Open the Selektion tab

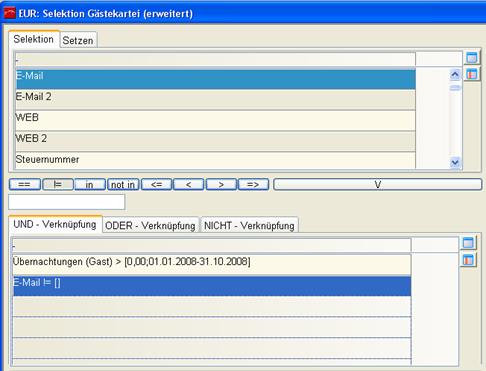[34, 39]
